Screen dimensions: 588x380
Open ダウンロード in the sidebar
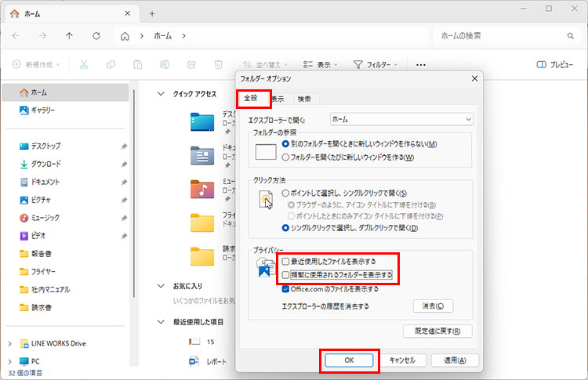[40, 164]
